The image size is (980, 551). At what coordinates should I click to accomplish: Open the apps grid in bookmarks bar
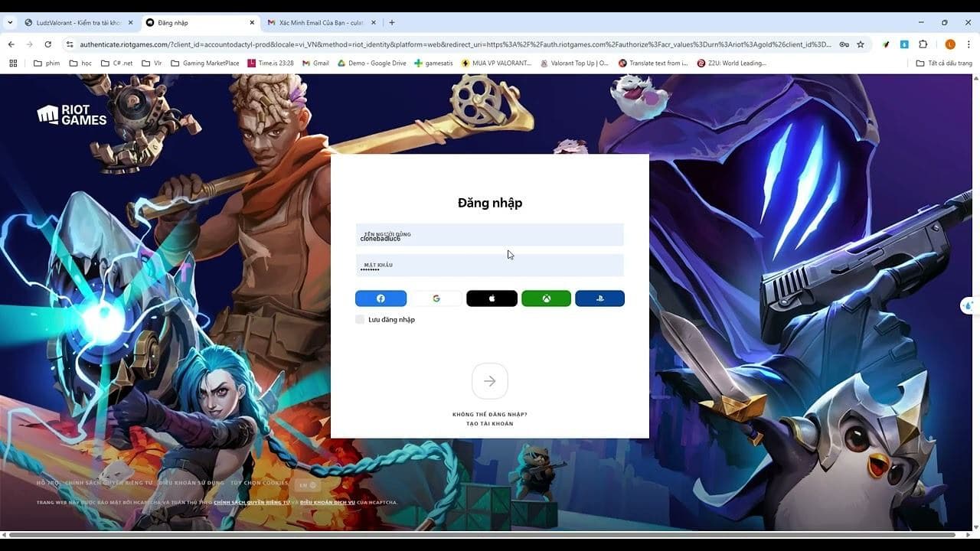[13, 64]
